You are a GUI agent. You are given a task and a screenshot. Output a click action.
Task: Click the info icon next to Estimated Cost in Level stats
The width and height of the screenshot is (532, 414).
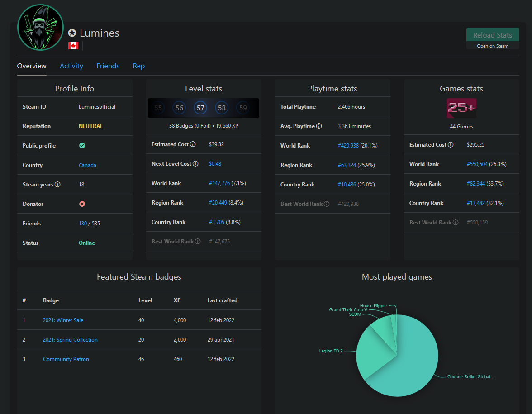193,144
